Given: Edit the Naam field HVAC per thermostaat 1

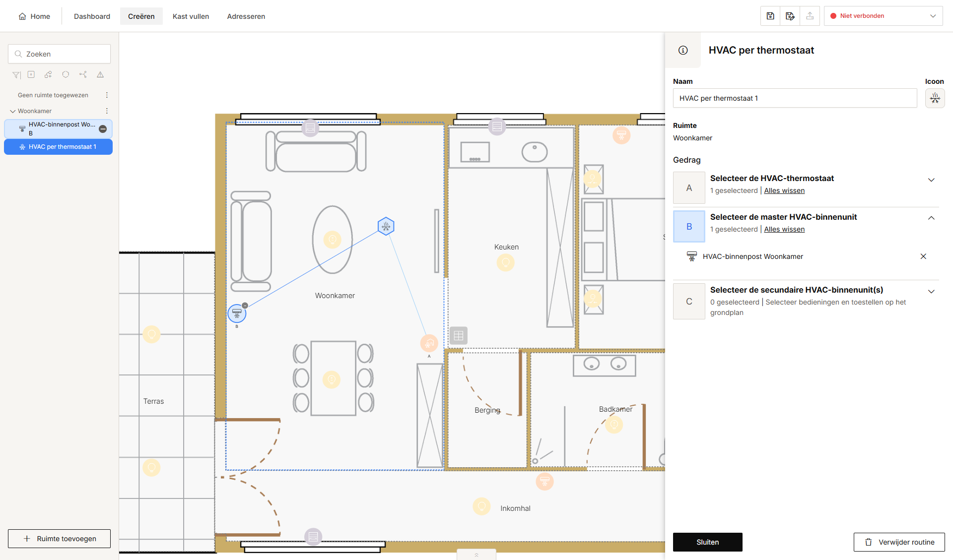Looking at the screenshot, I should tap(795, 98).
